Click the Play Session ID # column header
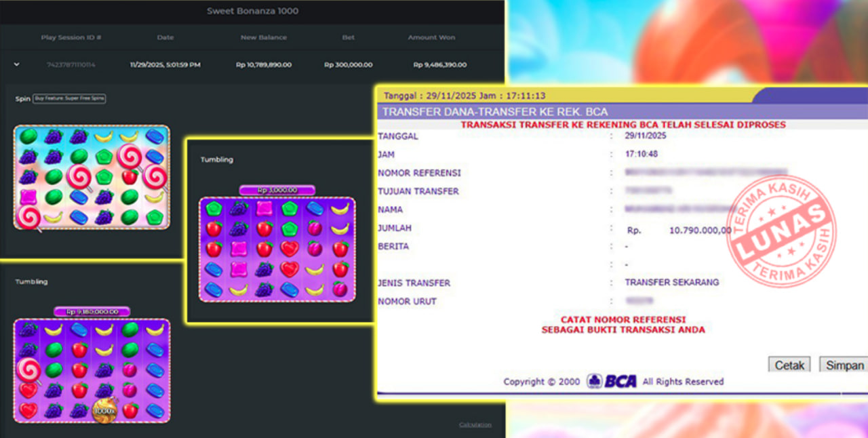This screenshot has width=868, height=438. coord(71,38)
